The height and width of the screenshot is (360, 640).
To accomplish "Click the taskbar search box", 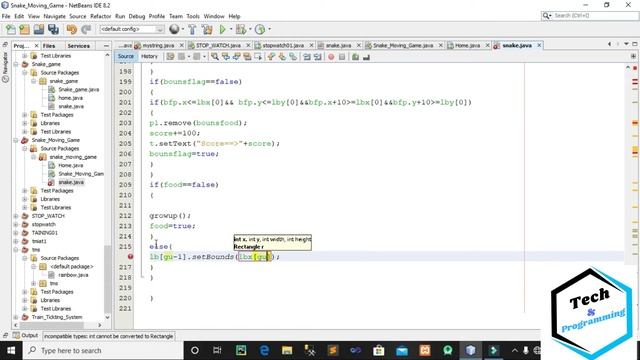I will coord(102,351).
